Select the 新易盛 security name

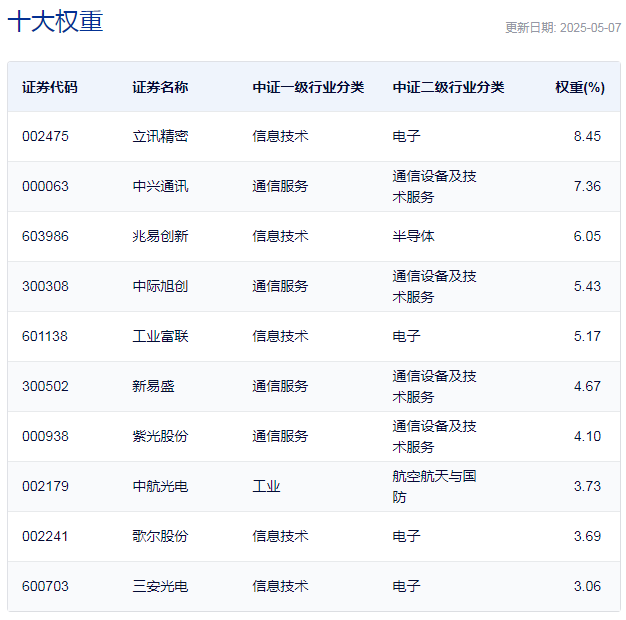(x=153, y=386)
